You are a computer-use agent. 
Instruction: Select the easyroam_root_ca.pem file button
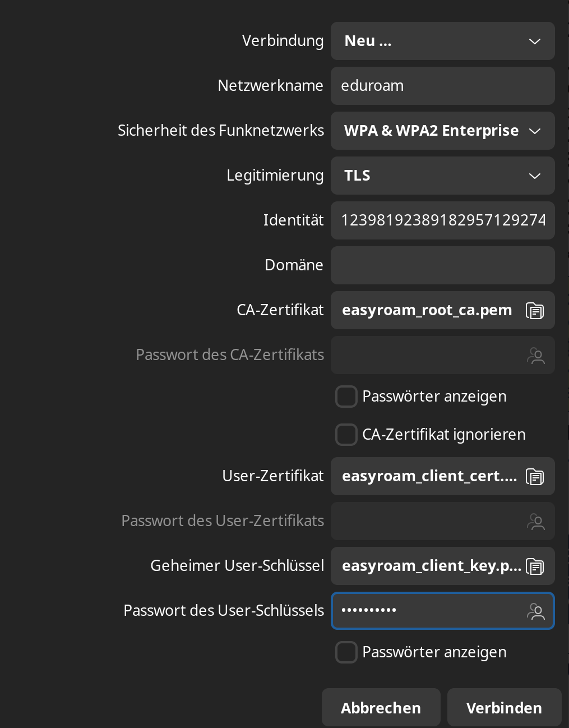[x=427, y=310]
